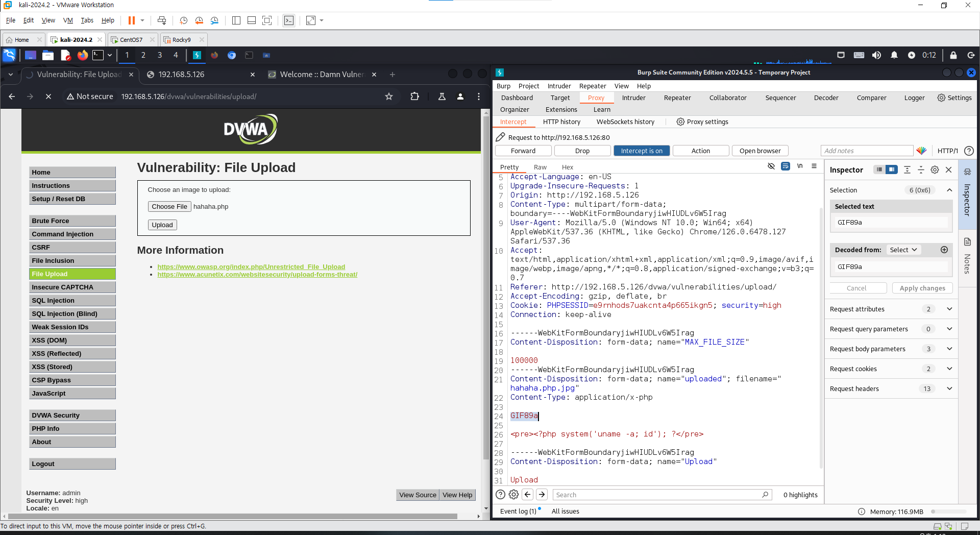Open the file manager in Kali panel
Screen dimensions: 980x535
(x=48, y=55)
